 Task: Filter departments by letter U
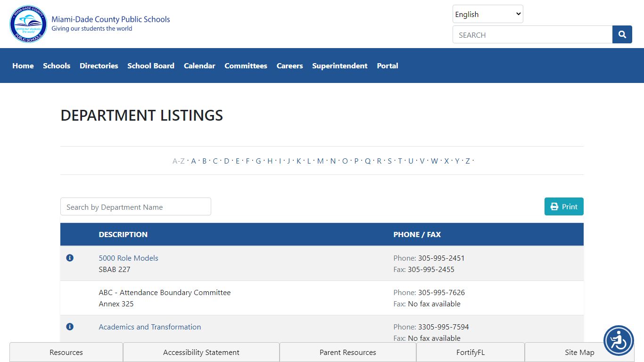point(411,161)
